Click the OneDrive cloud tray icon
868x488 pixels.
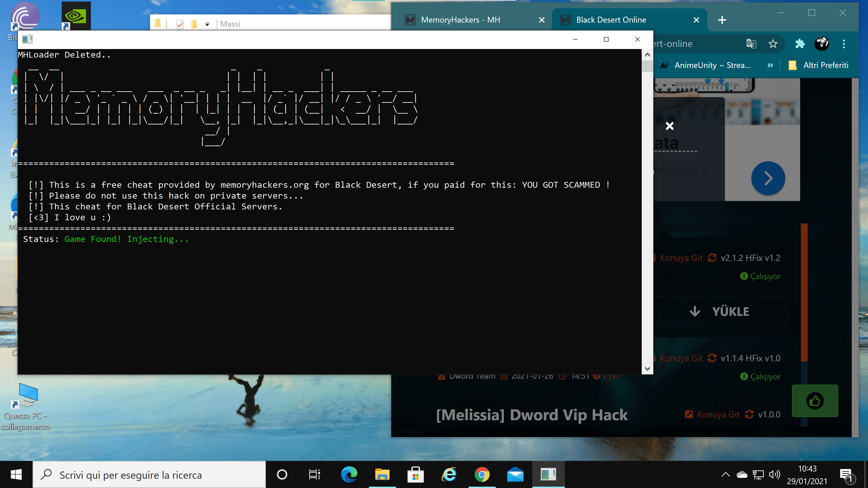742,474
